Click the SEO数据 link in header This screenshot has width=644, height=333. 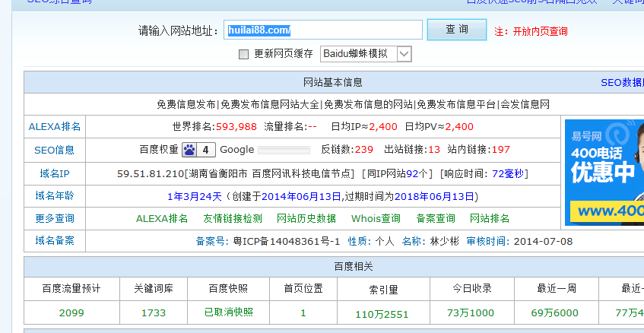click(622, 83)
